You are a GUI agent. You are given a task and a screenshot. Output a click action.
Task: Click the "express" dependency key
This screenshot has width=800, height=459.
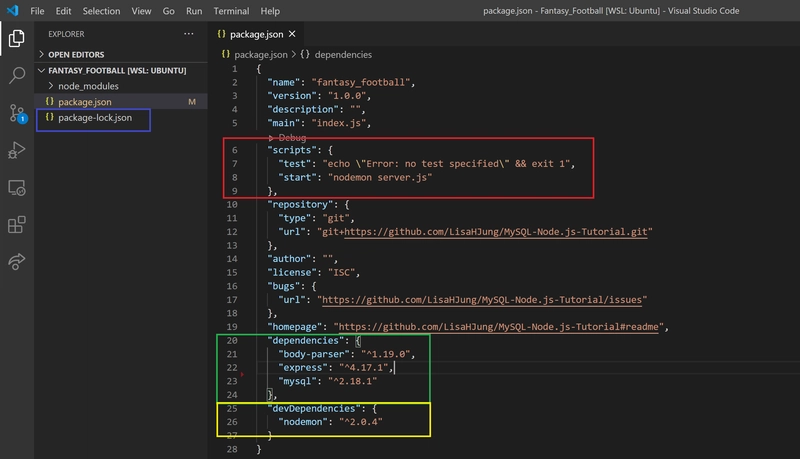303,367
